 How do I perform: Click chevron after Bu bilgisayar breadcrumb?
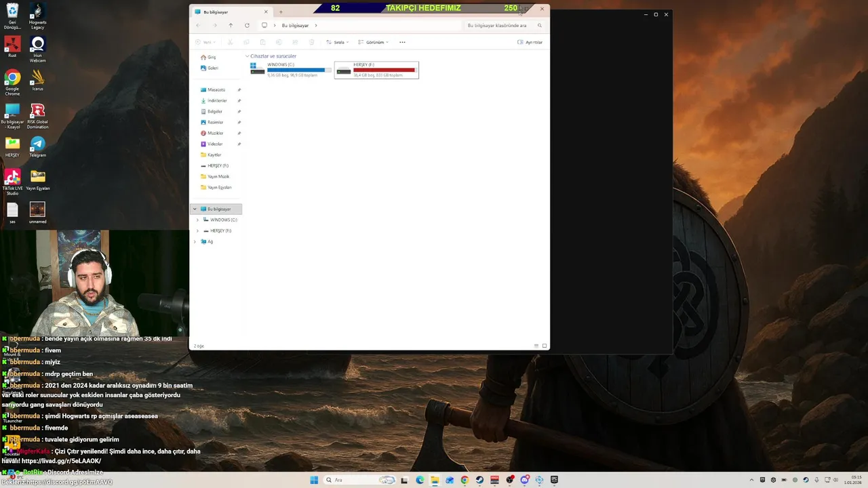coord(315,25)
